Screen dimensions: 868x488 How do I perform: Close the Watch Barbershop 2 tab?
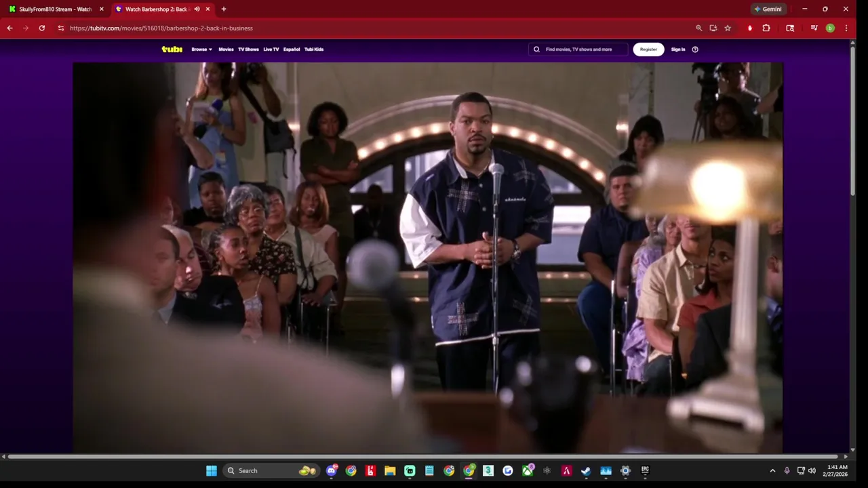pos(207,9)
